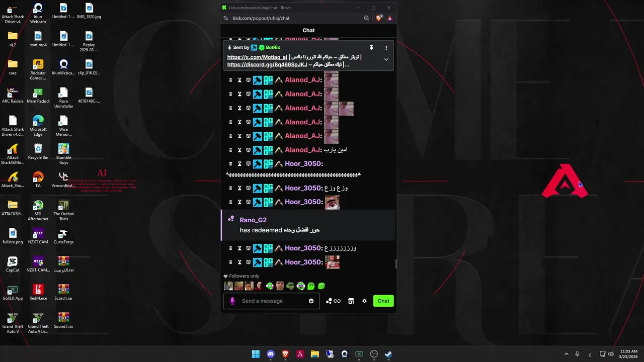Delete Hoor_3050's "وزع وزع" message with trash icon
The image size is (644, 362).
click(231, 188)
